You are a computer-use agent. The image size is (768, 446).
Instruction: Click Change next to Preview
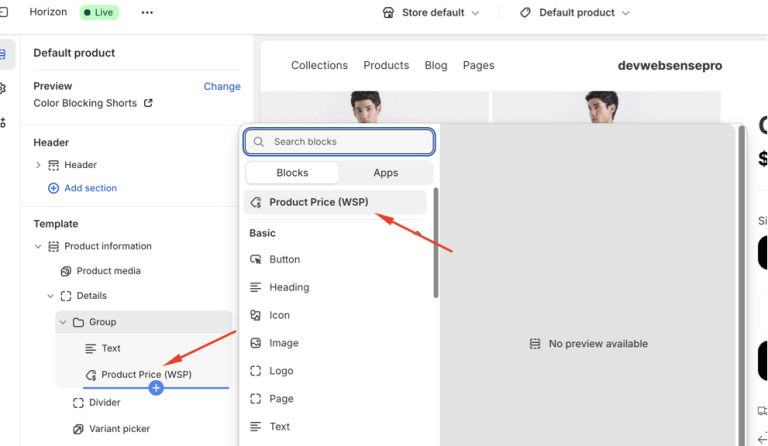(222, 86)
